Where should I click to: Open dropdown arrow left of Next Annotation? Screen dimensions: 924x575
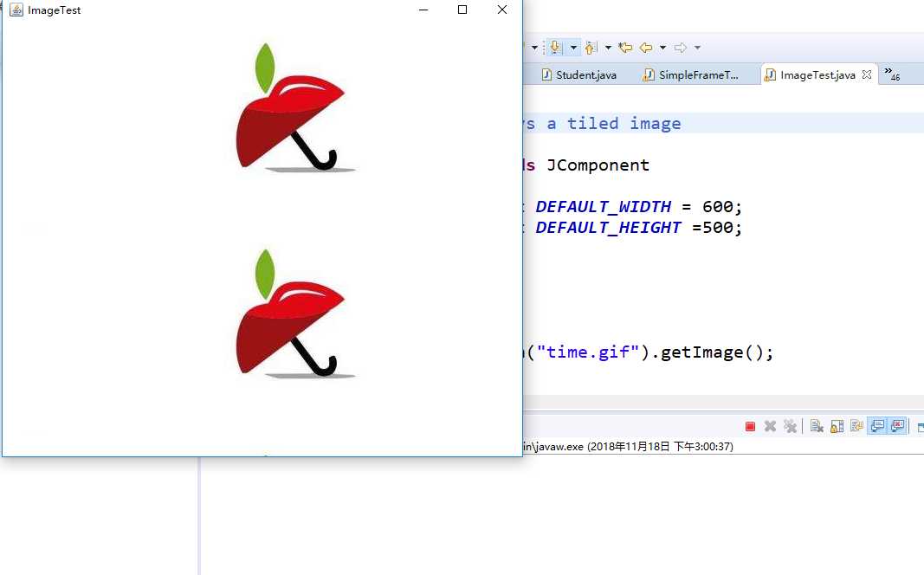[x=534, y=47]
